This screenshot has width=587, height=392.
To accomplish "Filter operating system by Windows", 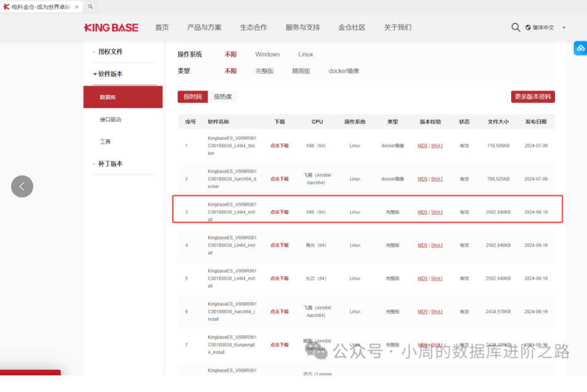I will point(267,55).
